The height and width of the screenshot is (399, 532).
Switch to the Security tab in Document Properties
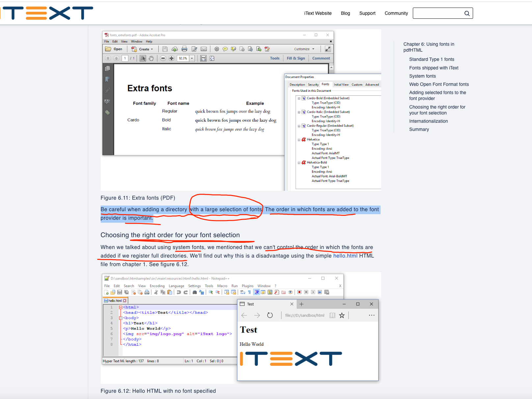tap(313, 85)
